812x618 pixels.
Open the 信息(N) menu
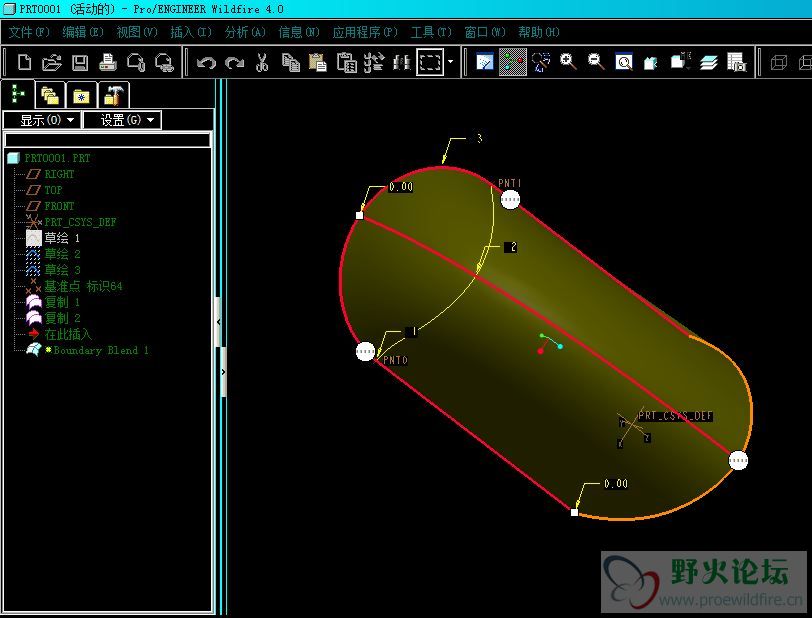[299, 32]
